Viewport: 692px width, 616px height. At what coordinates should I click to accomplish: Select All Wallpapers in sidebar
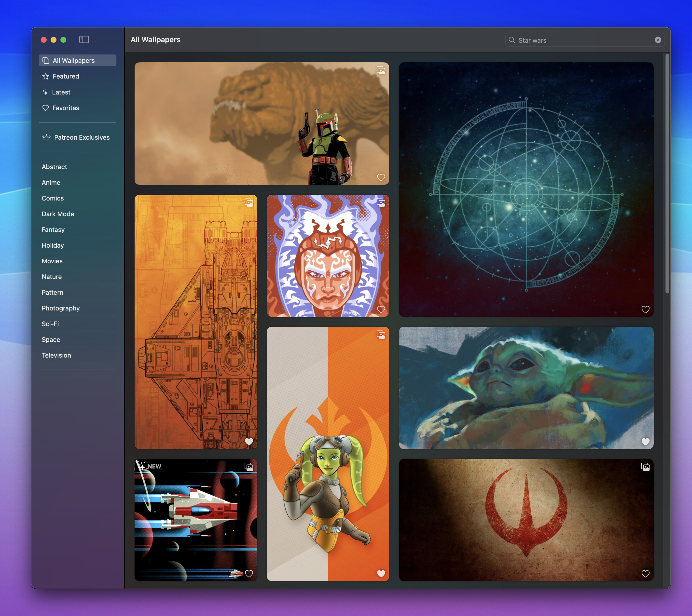(78, 61)
